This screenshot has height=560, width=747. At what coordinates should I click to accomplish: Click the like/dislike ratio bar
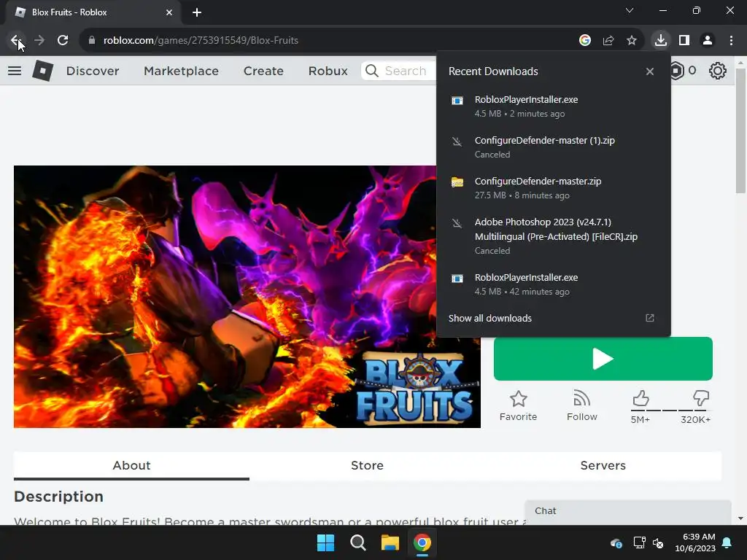coord(670,410)
